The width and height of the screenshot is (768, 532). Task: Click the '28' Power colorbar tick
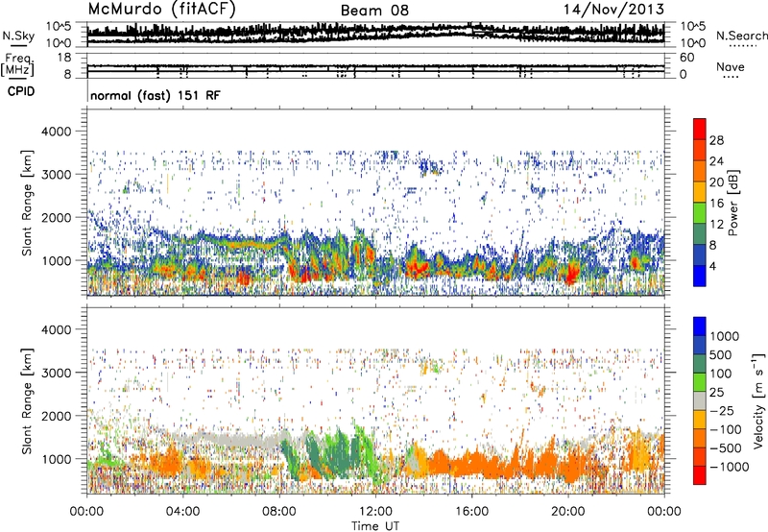(716, 140)
